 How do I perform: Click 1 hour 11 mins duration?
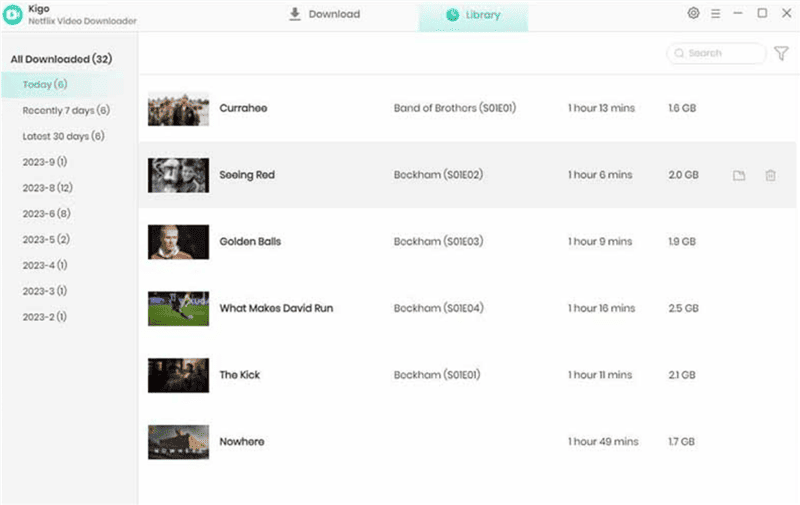(x=600, y=375)
